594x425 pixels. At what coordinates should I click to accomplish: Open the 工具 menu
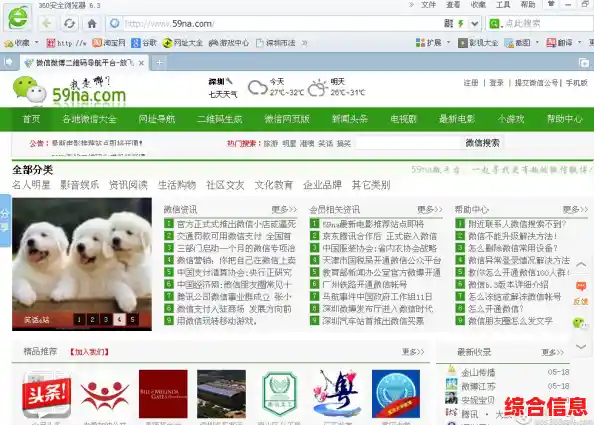coord(503,5)
